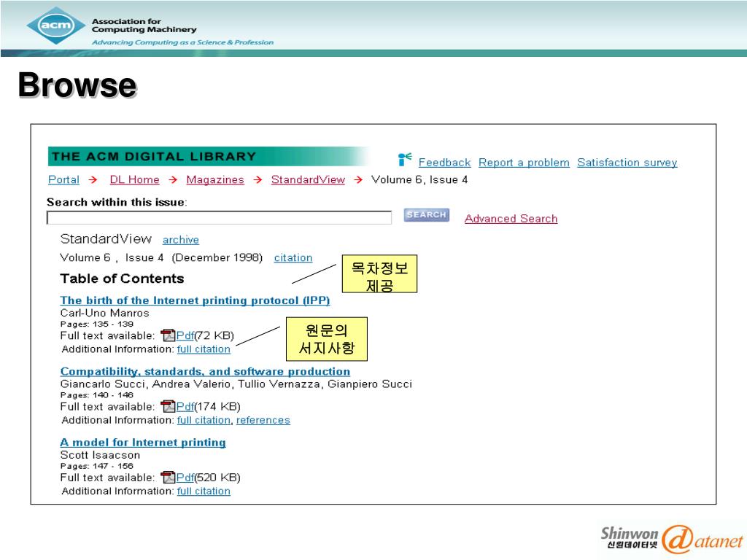This screenshot has width=747, height=560.
Task: Click the ACM diamond logo
Action: coord(56,26)
